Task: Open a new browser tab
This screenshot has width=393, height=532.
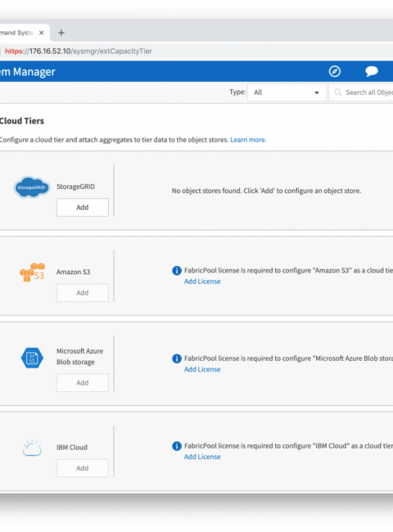Action: [61, 33]
